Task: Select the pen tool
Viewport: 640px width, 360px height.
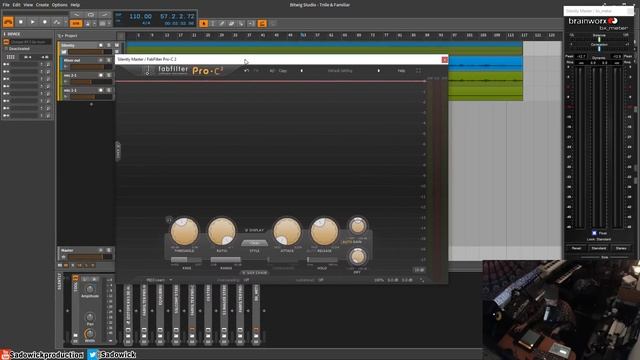Action: tap(222, 24)
